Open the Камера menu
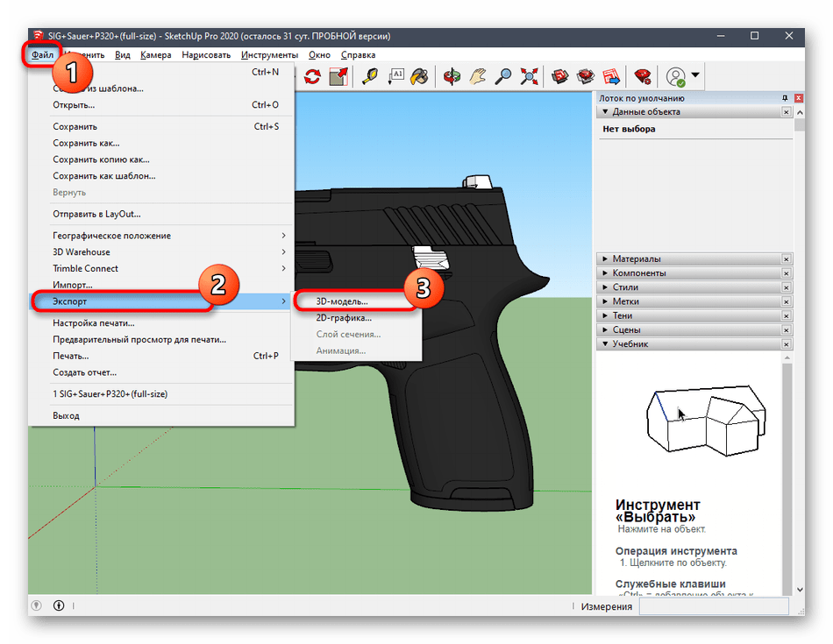Screen dimensions: 833x644 coord(155,55)
